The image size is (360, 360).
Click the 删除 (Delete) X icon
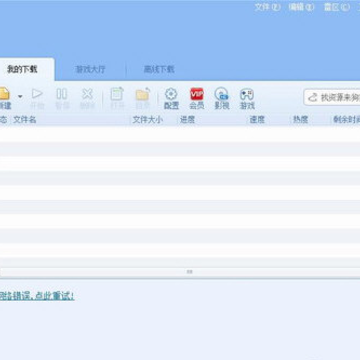[x=87, y=94]
